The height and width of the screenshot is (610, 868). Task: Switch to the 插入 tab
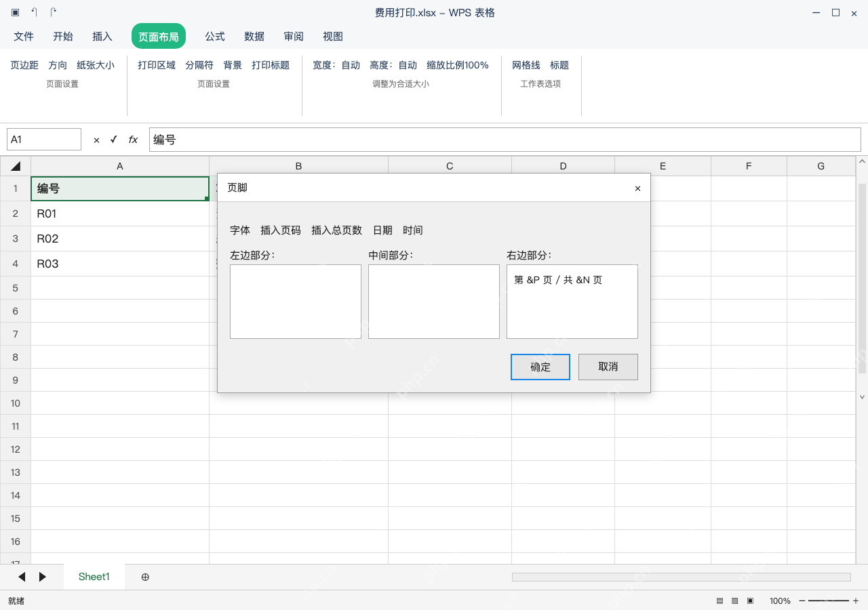(102, 37)
